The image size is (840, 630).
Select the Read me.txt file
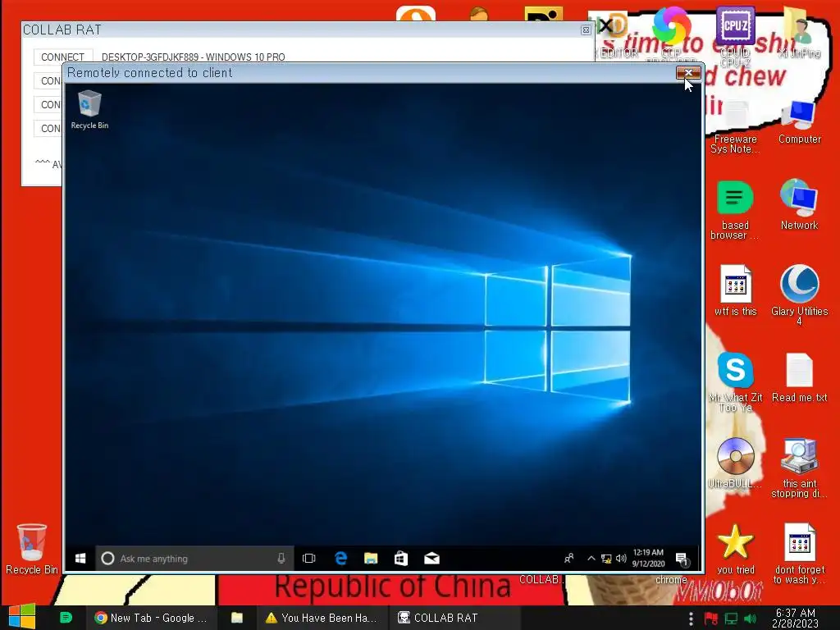point(799,378)
